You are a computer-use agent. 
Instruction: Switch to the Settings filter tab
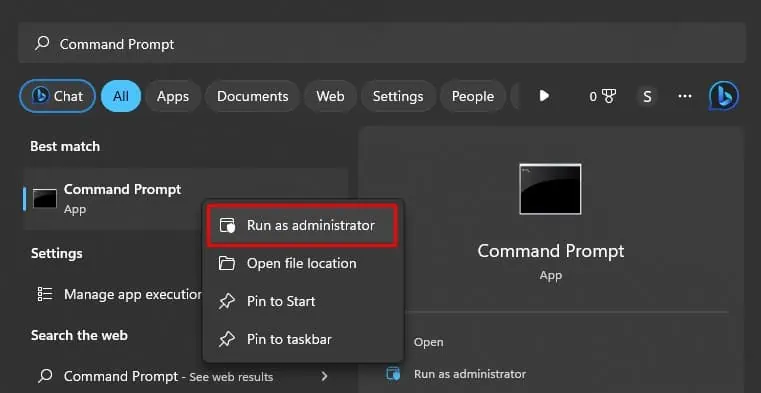(398, 96)
